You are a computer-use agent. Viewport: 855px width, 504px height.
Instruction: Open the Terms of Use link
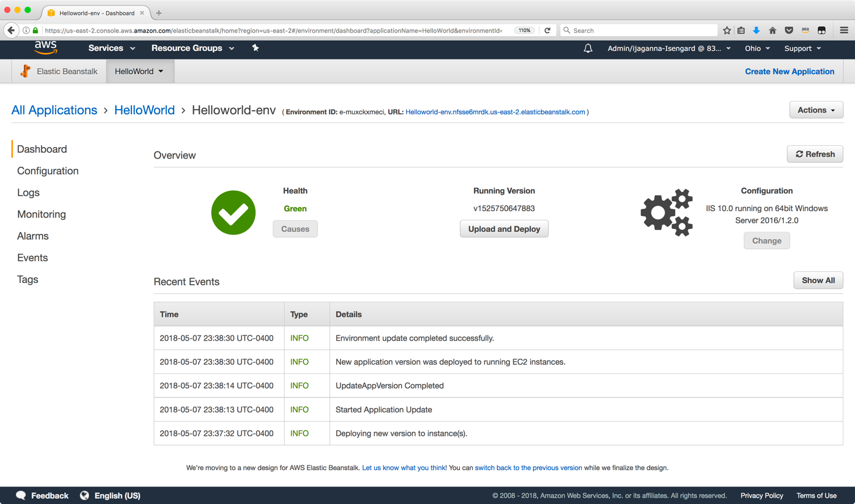816,496
